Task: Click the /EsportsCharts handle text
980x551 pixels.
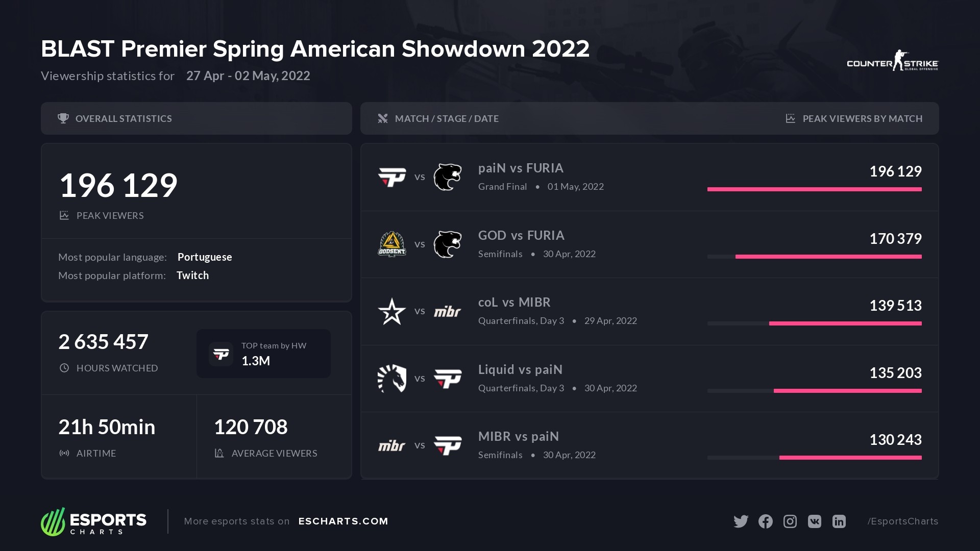Action: coord(902,521)
